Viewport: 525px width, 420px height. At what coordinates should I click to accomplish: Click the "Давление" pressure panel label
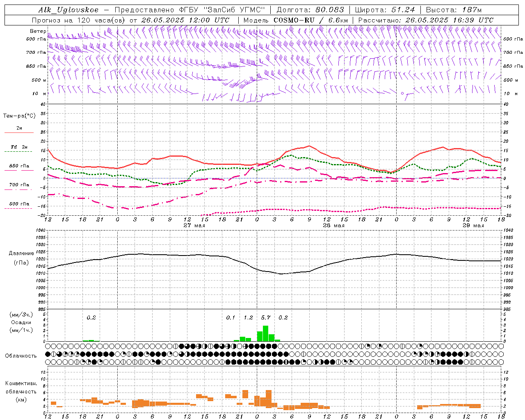(x=21, y=253)
